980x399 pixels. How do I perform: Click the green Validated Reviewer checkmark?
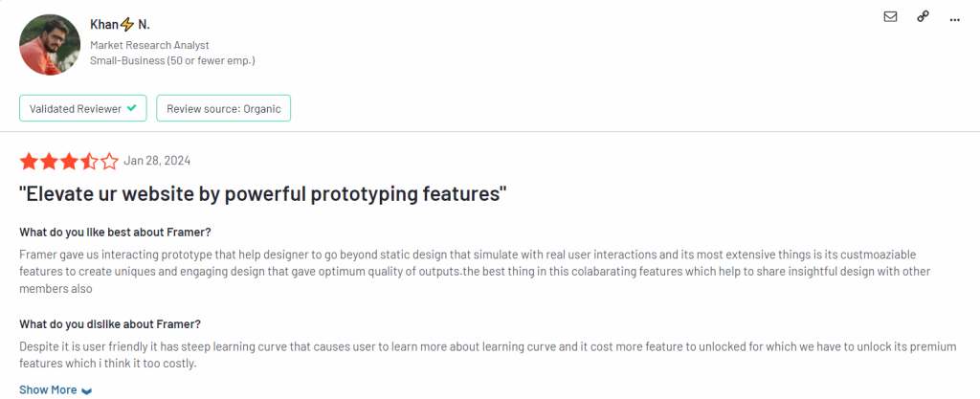(x=131, y=108)
